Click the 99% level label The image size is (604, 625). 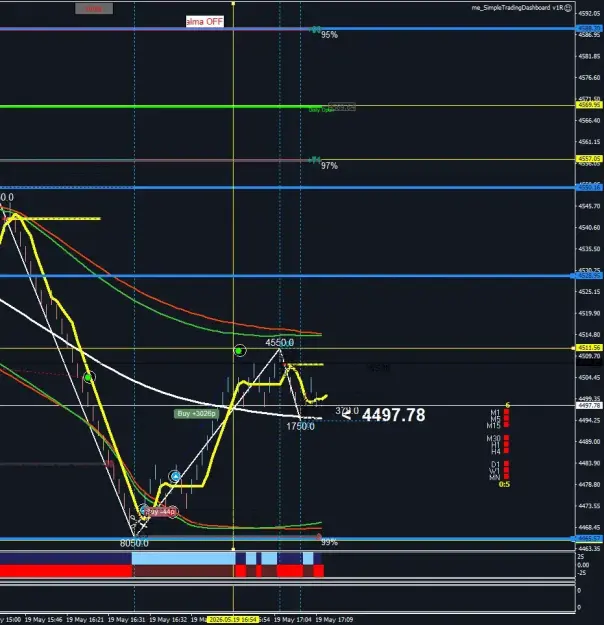(329, 542)
